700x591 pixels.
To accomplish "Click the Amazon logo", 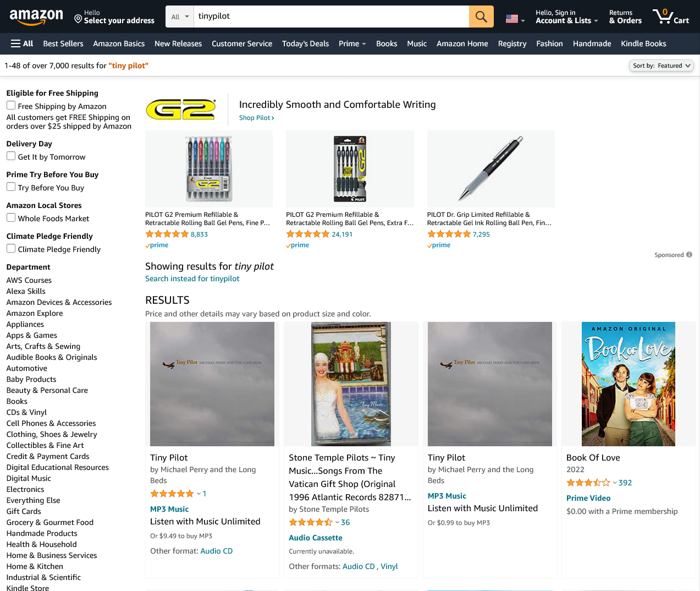I will (36, 17).
